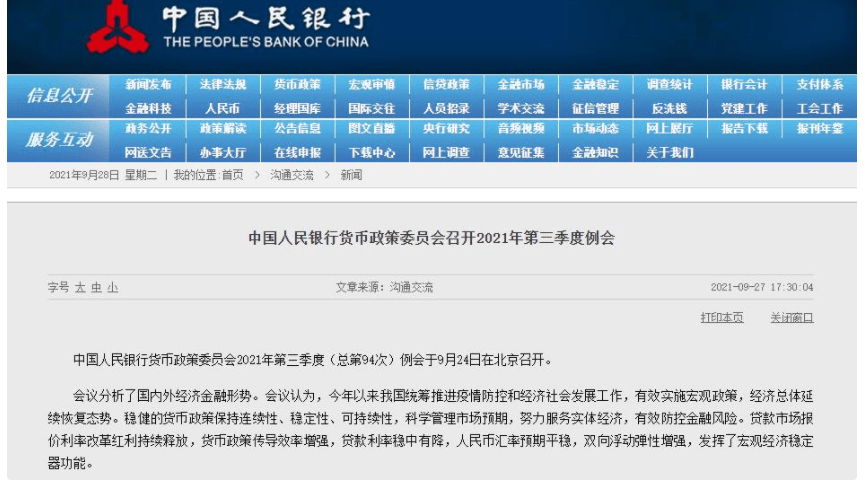Open 办事大厅 service hall
Image resolution: width=865 pixels, height=489 pixels.
tap(222, 152)
